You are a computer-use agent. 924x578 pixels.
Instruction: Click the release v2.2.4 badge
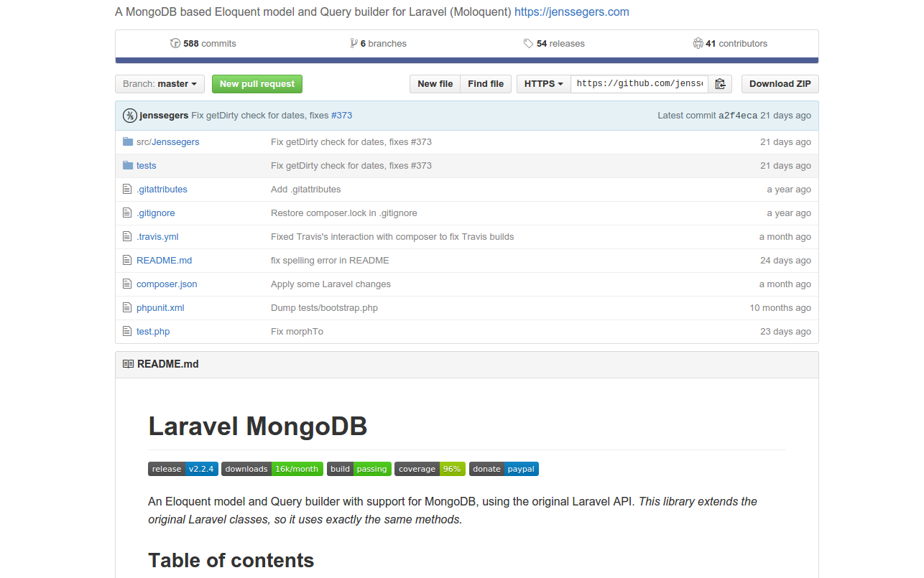pyautogui.click(x=183, y=469)
